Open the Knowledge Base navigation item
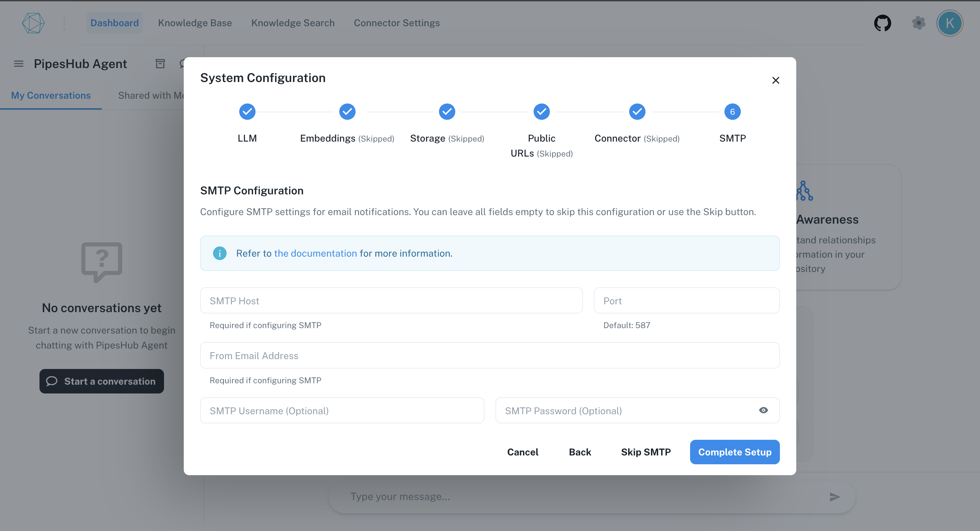This screenshot has width=980, height=531. 195,23
